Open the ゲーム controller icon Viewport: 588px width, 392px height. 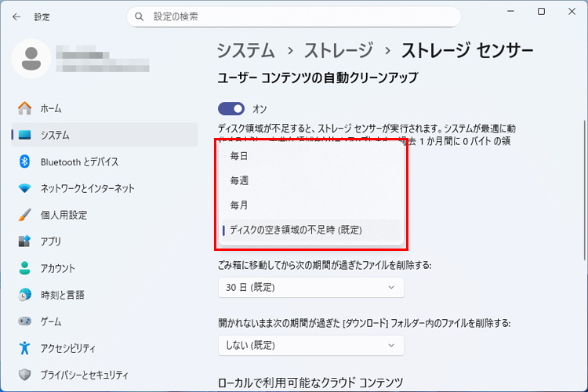pyautogui.click(x=24, y=321)
